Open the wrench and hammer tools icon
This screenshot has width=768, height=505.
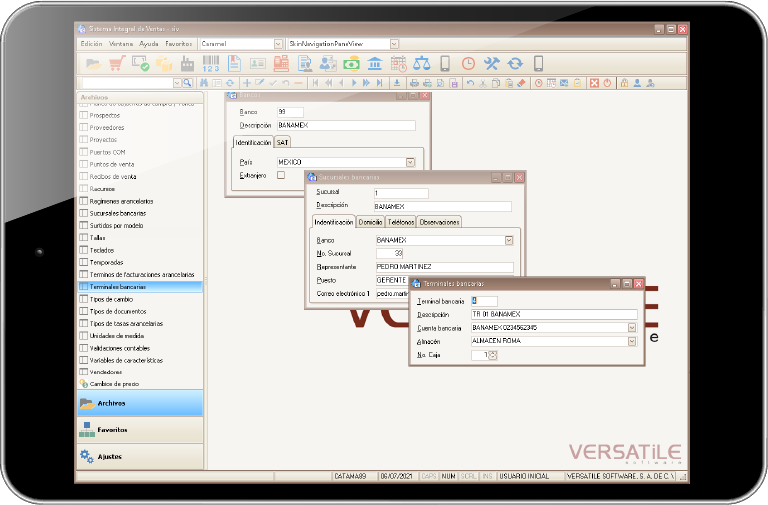491,64
